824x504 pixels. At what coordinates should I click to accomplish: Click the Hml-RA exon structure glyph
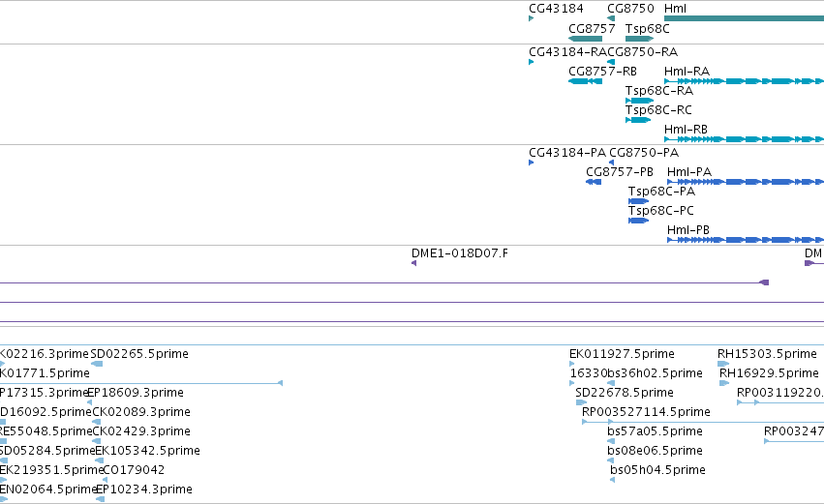tap(745, 81)
